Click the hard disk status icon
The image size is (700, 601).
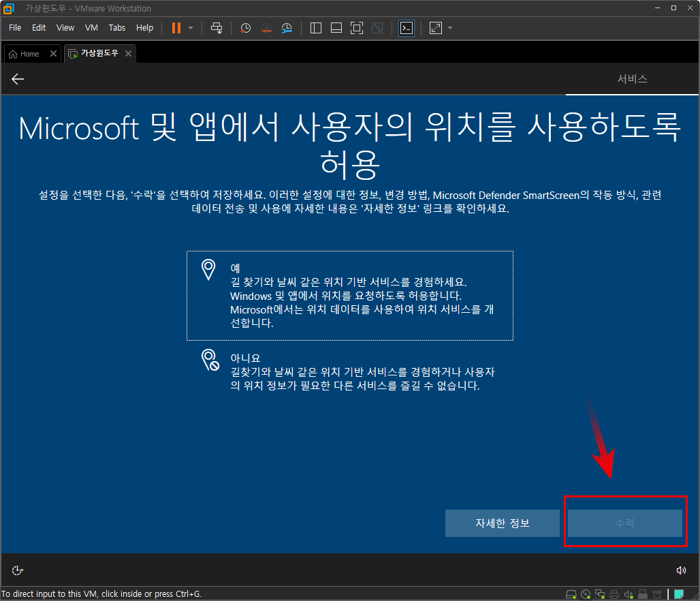tap(571, 594)
